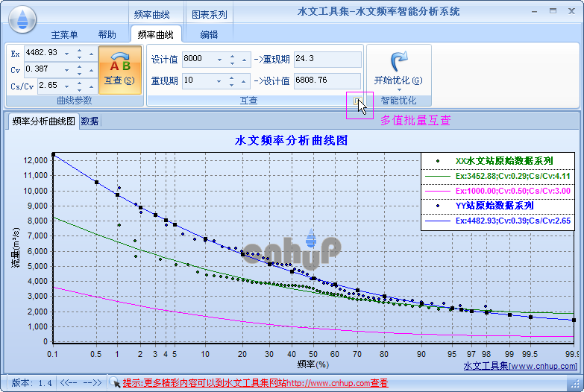Switch to the 数据 tab
584x392 pixels.
90,121
